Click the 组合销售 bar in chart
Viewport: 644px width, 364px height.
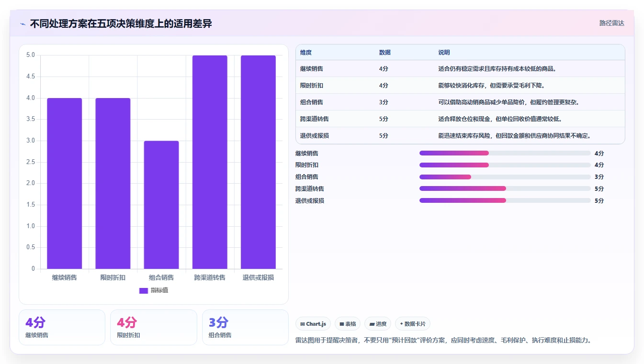pyautogui.click(x=161, y=205)
